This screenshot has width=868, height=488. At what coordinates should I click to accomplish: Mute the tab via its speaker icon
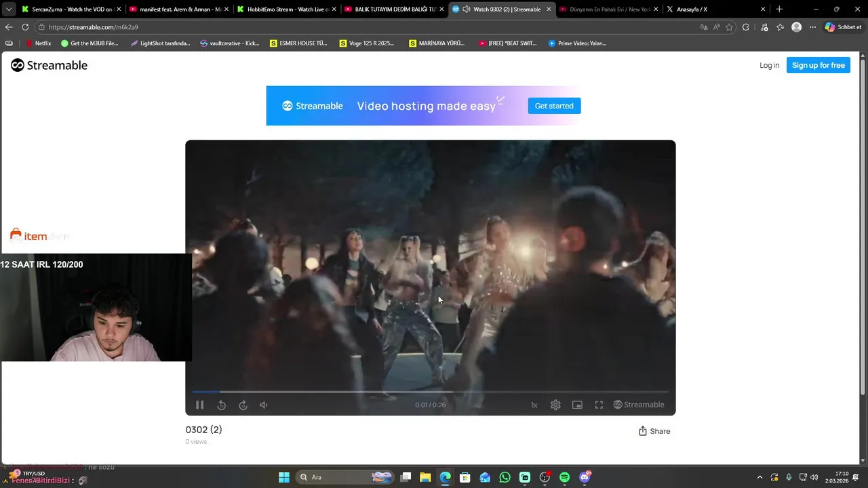click(x=467, y=9)
